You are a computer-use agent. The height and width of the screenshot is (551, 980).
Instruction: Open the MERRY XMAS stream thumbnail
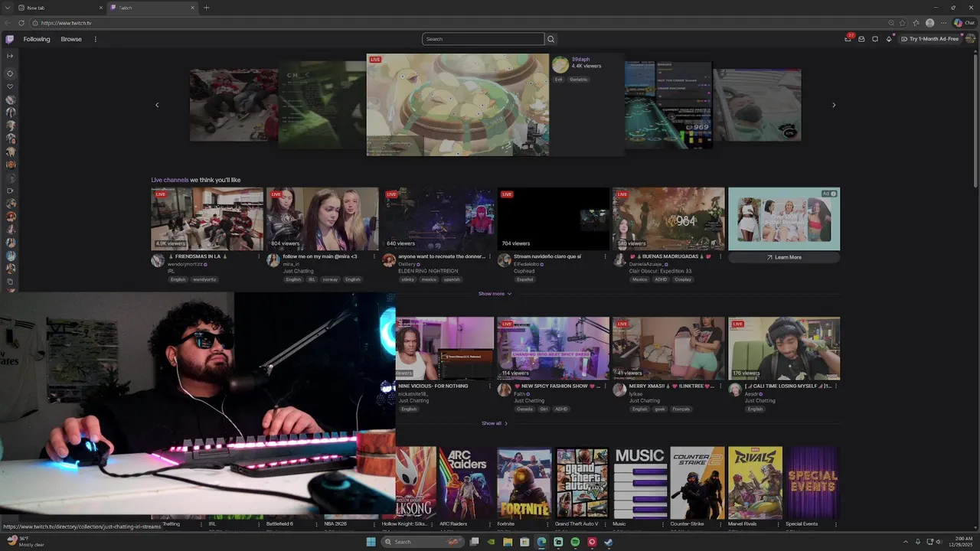point(668,348)
